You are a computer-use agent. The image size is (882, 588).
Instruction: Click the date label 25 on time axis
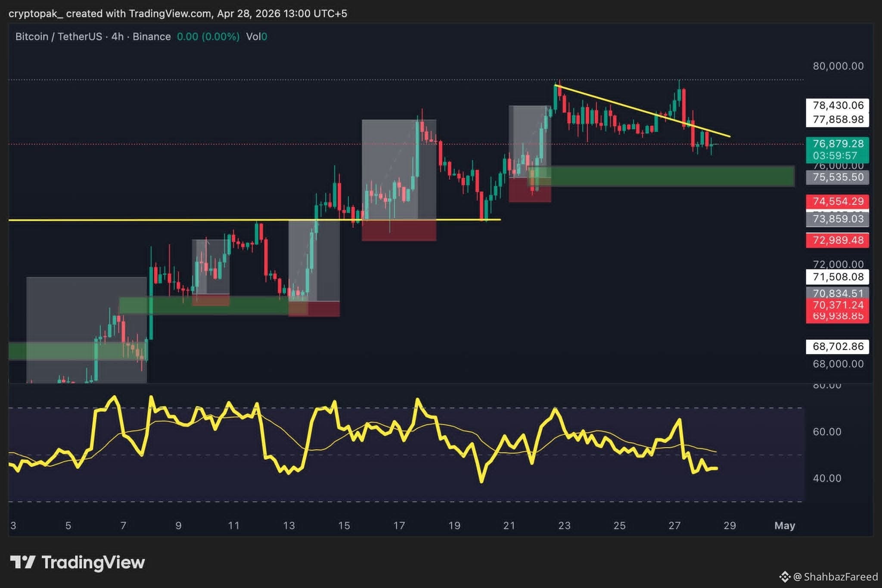[619, 526]
